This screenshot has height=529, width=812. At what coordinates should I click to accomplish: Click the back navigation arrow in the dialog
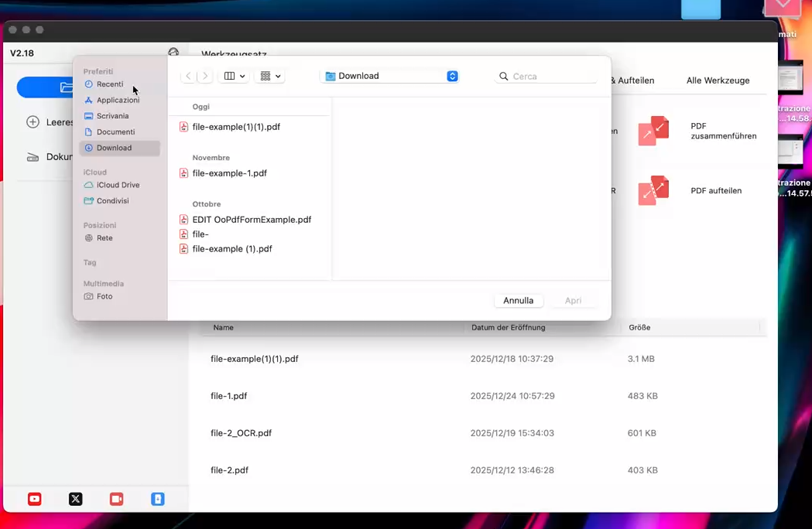pos(188,76)
